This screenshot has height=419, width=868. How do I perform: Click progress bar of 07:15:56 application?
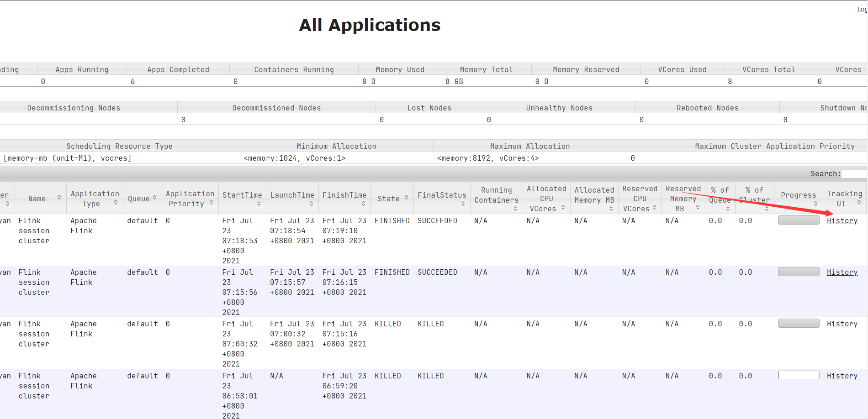[x=799, y=272]
